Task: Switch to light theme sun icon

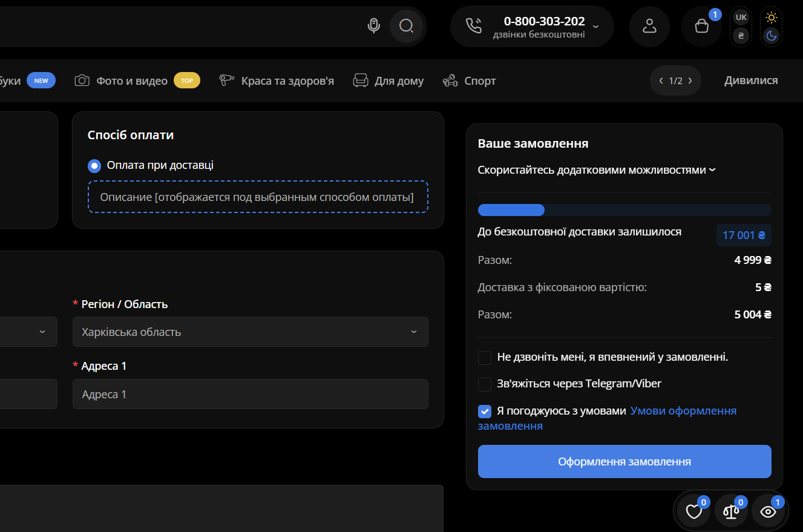Action: coord(771,17)
